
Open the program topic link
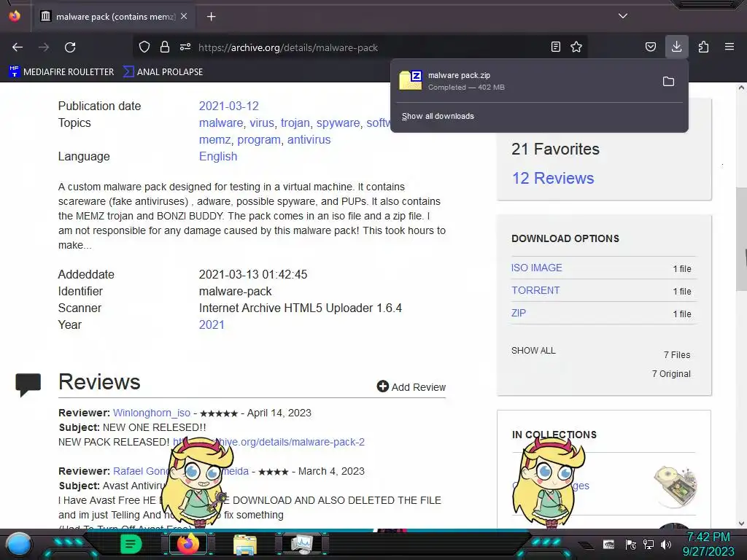point(259,139)
